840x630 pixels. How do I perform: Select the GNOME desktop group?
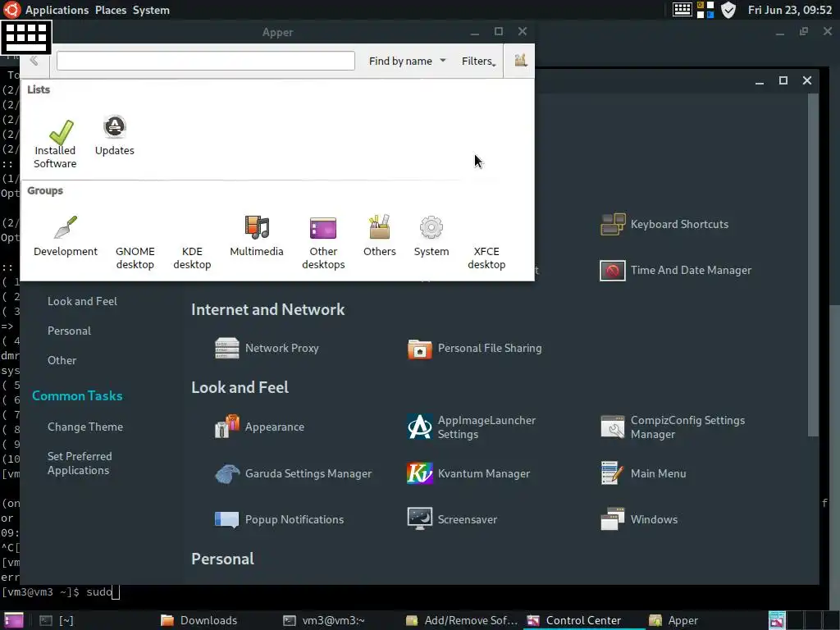[x=135, y=258]
